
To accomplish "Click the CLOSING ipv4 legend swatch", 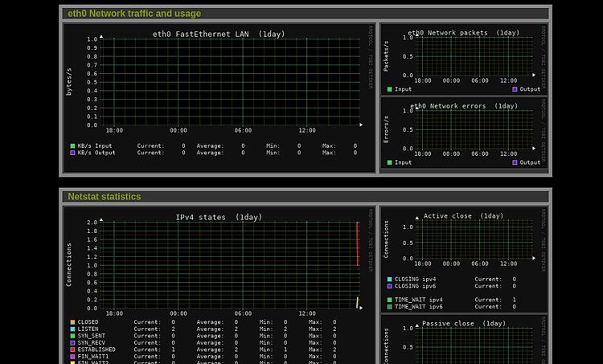I will coord(390,280).
